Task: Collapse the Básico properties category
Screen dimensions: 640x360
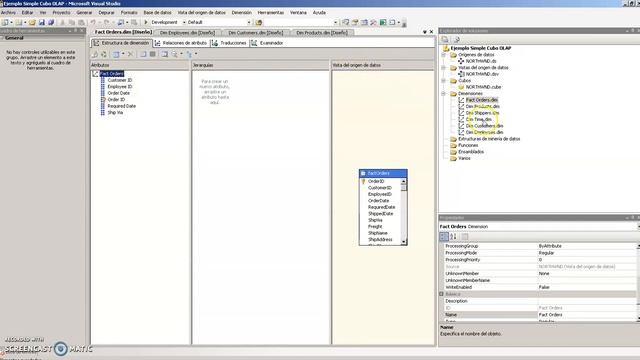Action: pos(441,294)
